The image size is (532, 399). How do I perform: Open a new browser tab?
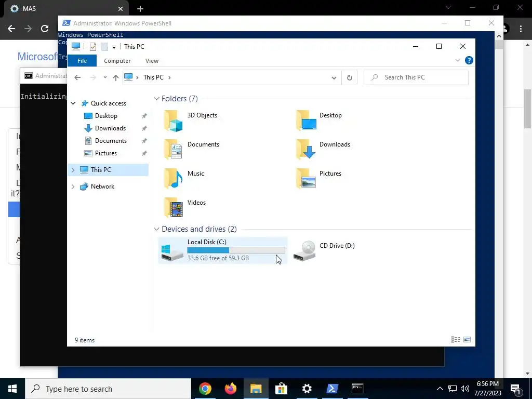click(140, 9)
